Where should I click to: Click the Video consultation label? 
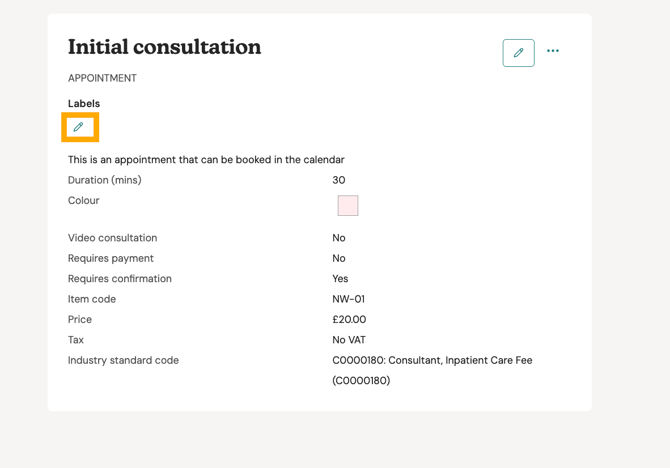[112, 238]
